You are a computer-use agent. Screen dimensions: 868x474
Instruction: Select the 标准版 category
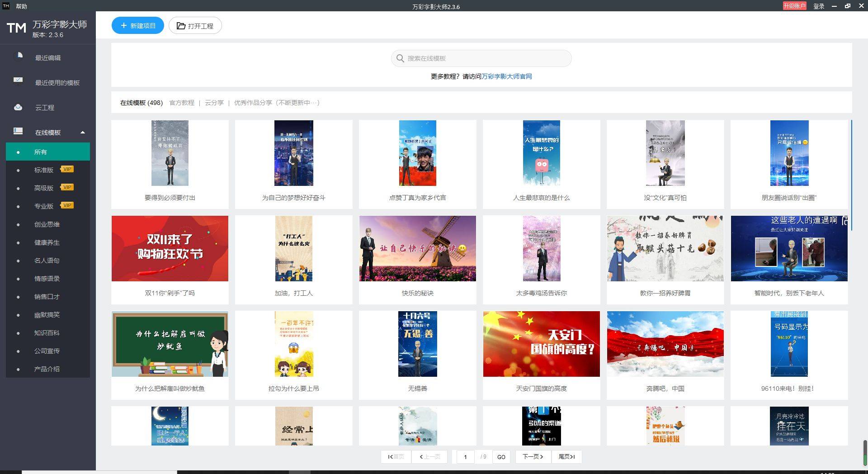tap(44, 170)
